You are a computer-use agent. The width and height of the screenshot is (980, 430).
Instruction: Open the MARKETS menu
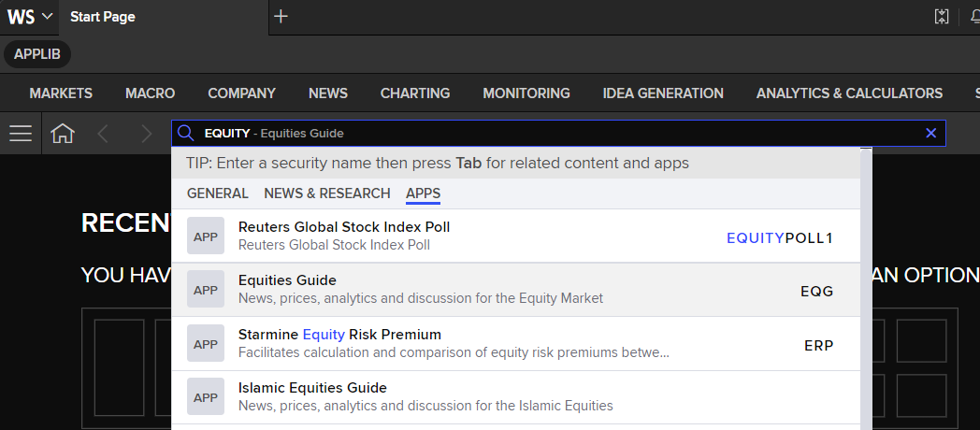coord(61,93)
